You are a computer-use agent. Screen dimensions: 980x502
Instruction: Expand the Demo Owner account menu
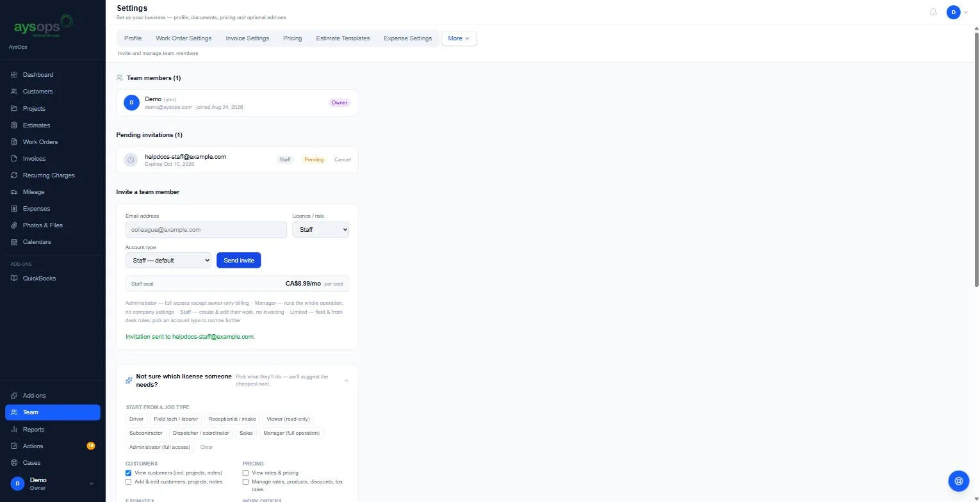point(53,483)
